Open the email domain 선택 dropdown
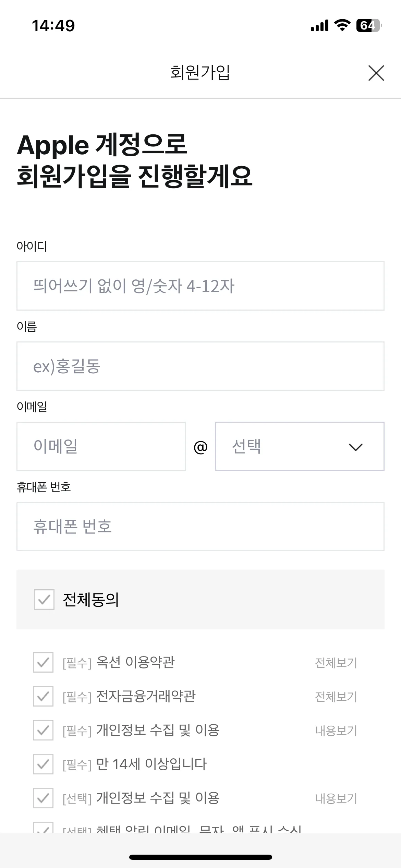This screenshot has height=868, width=401. (x=299, y=447)
